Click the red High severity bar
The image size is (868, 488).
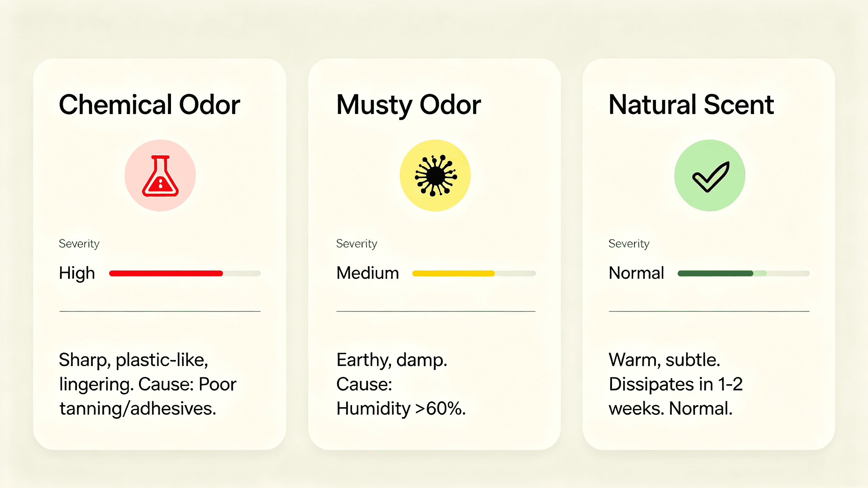(185, 273)
